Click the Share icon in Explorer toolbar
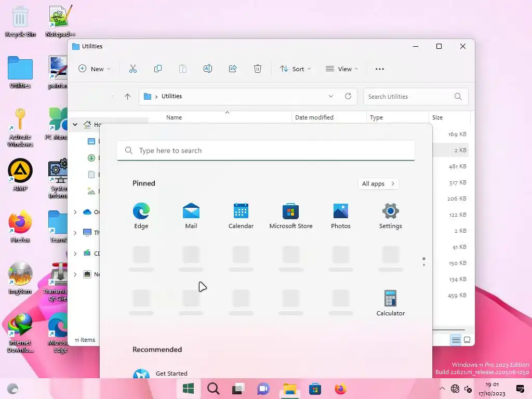This screenshot has height=399, width=532. click(233, 69)
